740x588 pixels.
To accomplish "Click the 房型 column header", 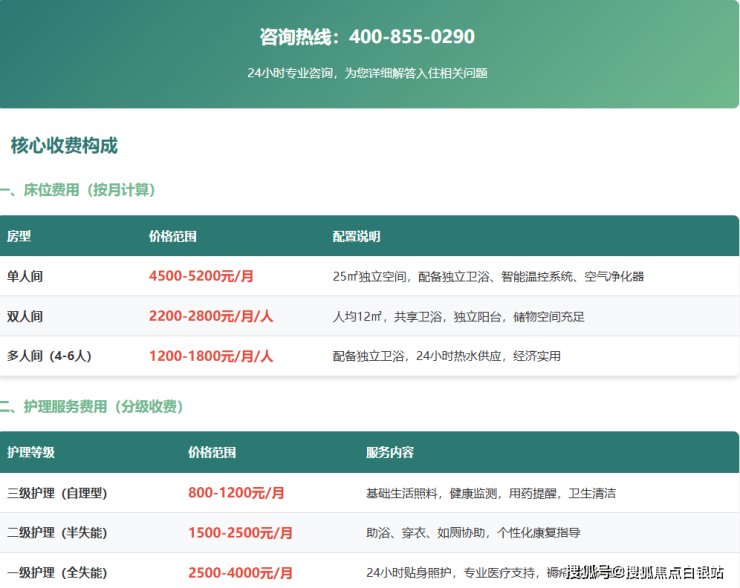I will (19, 237).
